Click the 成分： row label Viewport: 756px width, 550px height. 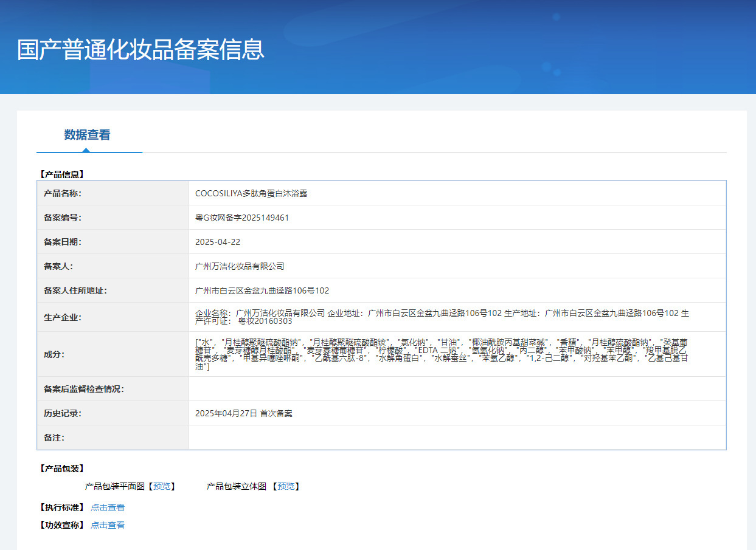click(x=54, y=354)
